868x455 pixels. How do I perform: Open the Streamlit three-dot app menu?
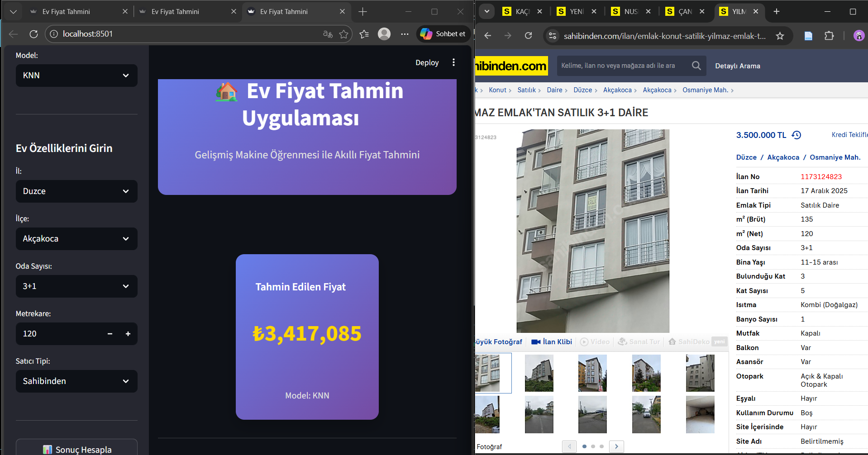pyautogui.click(x=453, y=62)
